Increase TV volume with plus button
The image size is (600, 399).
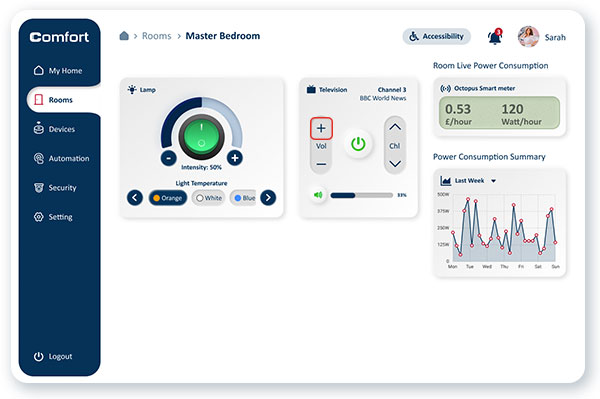(321, 128)
